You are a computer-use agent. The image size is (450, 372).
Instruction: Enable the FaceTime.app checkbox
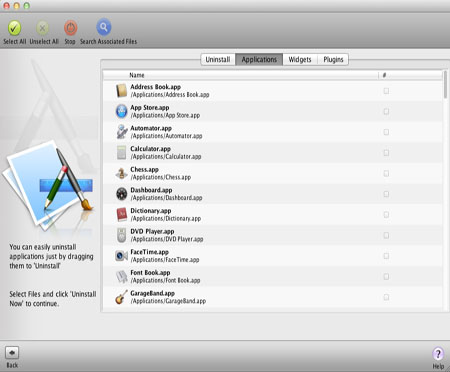(x=386, y=256)
